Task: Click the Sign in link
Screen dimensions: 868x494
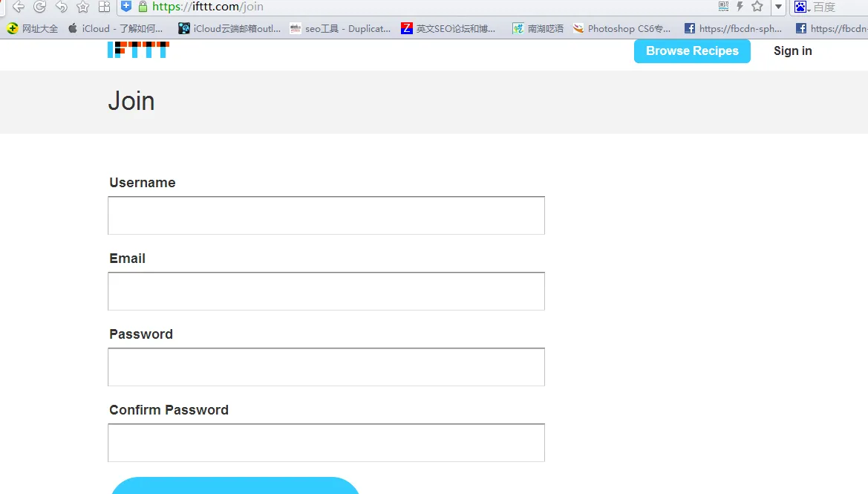Action: coord(793,51)
